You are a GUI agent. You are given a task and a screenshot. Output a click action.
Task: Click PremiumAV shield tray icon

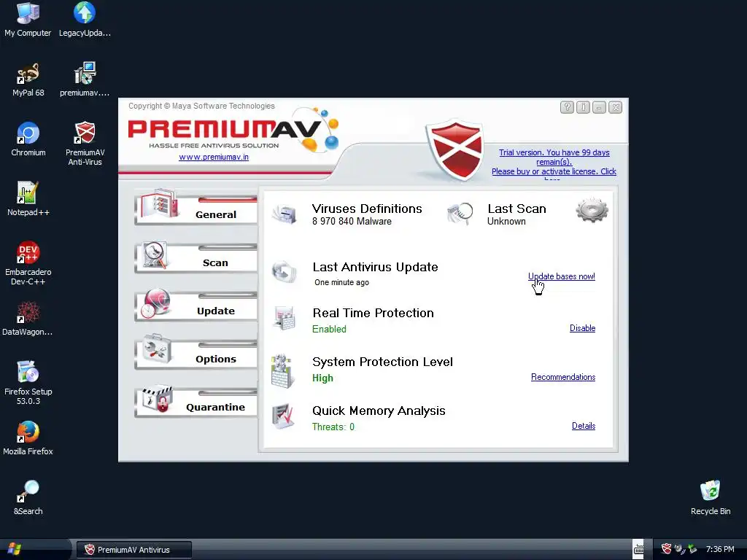pos(667,549)
